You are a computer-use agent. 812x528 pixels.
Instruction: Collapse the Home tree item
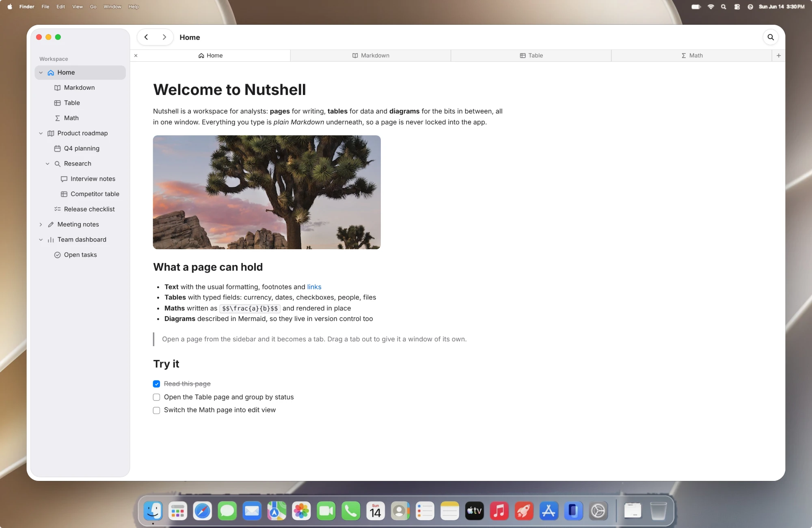pyautogui.click(x=41, y=73)
